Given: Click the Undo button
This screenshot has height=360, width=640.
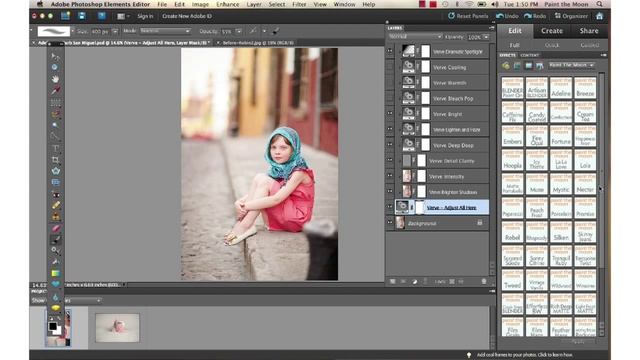Looking at the screenshot, I should [x=507, y=16].
